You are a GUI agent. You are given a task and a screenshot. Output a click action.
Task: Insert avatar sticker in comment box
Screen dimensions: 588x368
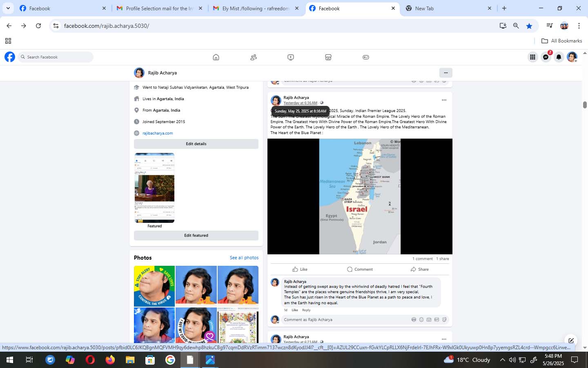click(414, 320)
